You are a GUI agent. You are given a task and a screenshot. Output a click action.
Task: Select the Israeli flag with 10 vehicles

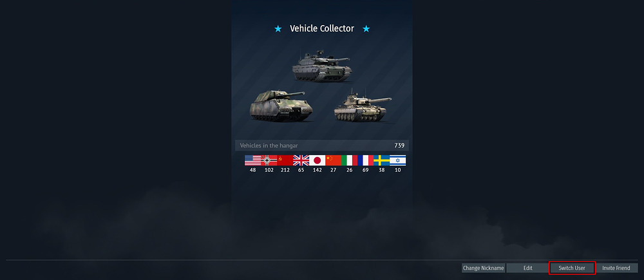[397, 160]
